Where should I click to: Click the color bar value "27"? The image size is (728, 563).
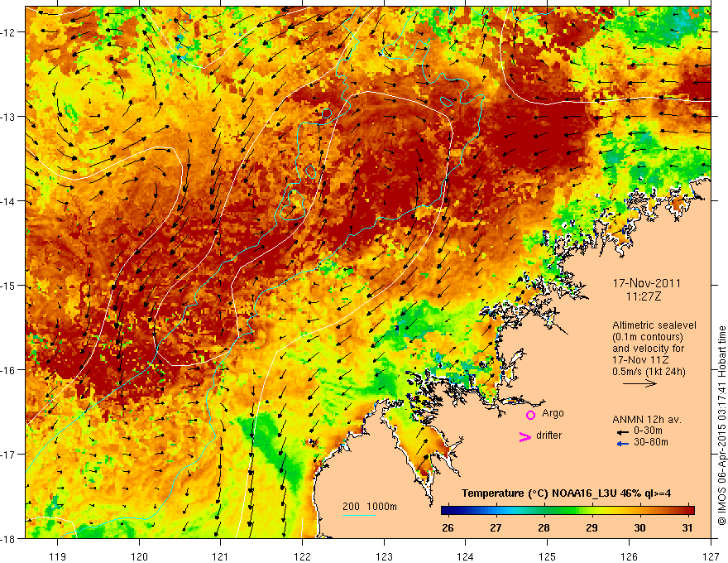[496, 527]
